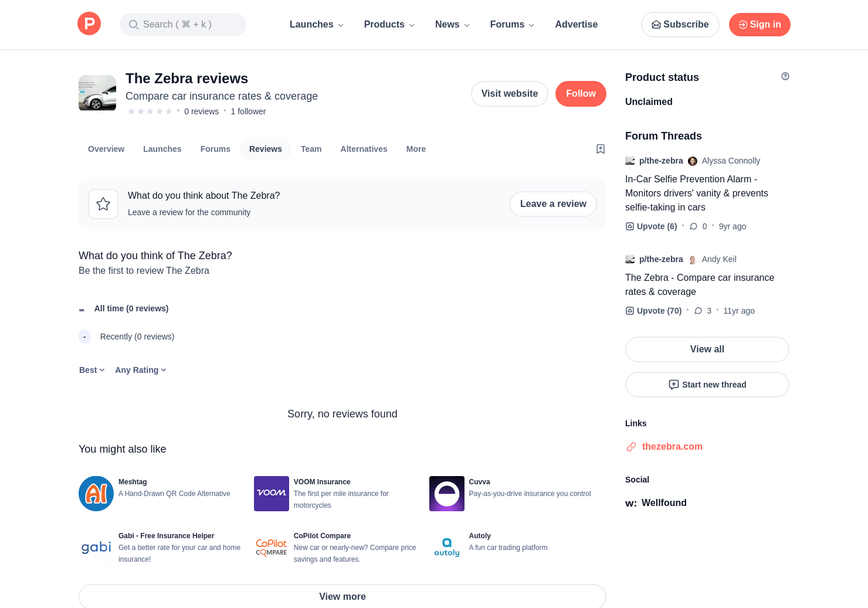Screen dimensions: 868x608
Task: Open the Product status help icon
Action: pos(785,76)
